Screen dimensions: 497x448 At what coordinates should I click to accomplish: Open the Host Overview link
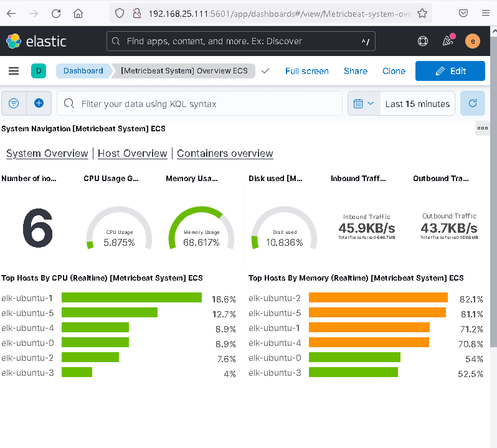click(x=133, y=154)
